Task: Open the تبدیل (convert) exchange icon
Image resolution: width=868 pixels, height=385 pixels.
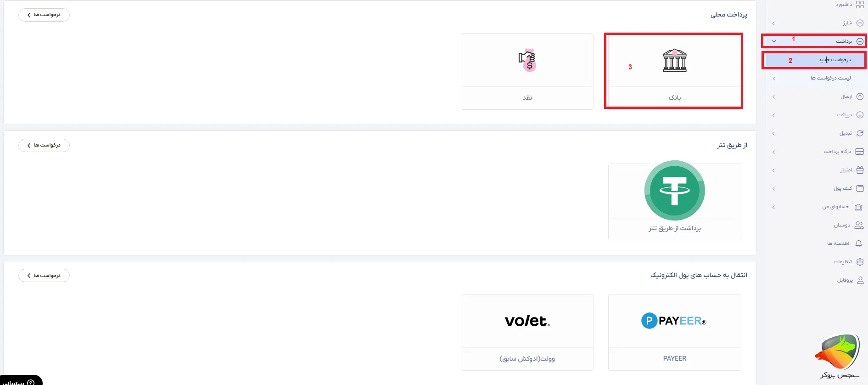Action: coord(859,133)
